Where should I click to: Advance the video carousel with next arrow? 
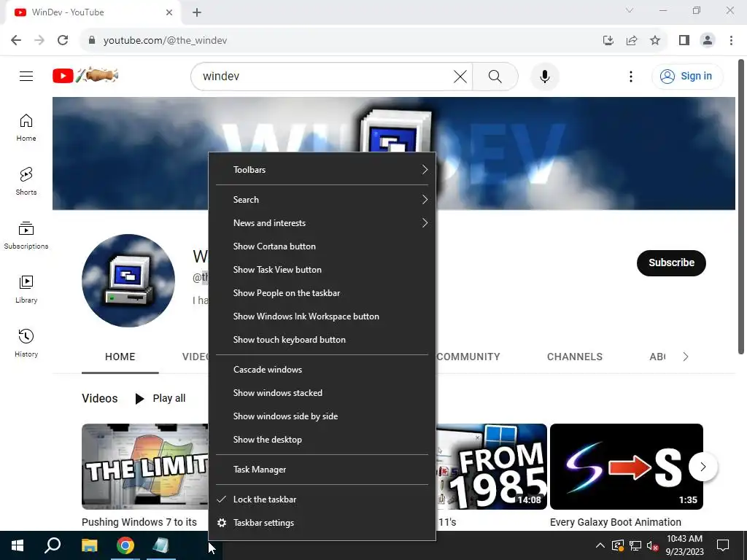point(703,467)
